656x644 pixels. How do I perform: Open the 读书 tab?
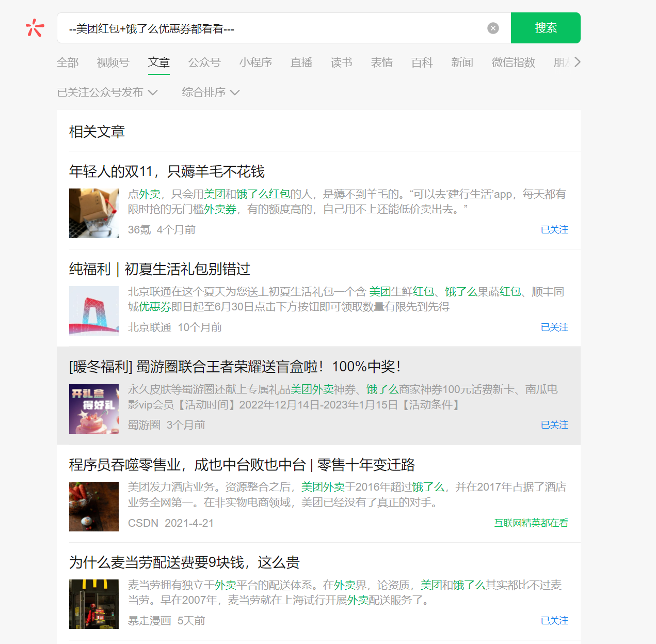[x=342, y=62]
